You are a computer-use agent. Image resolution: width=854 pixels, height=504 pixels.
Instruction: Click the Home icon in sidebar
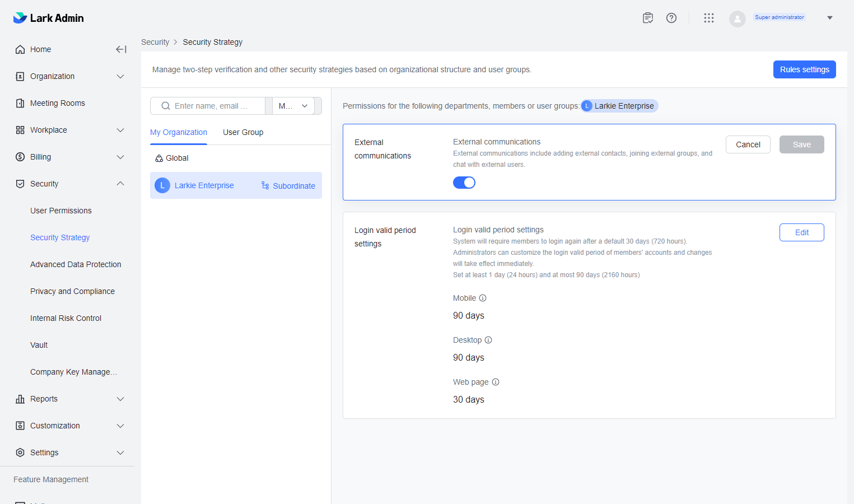[20, 49]
